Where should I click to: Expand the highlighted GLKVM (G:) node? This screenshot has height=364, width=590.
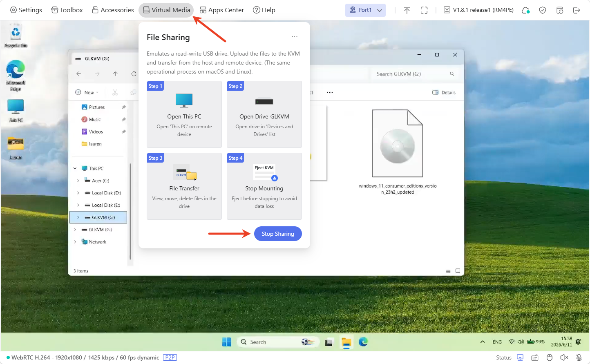pos(78,217)
